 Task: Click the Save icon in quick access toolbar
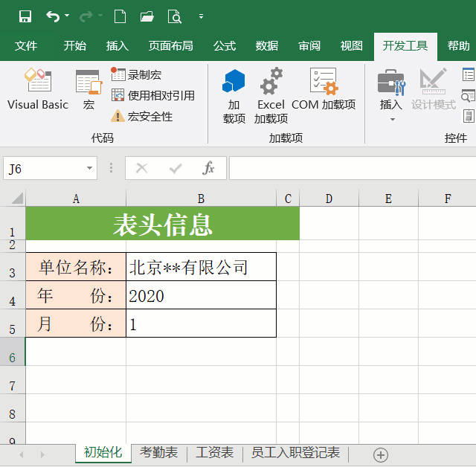[25, 16]
